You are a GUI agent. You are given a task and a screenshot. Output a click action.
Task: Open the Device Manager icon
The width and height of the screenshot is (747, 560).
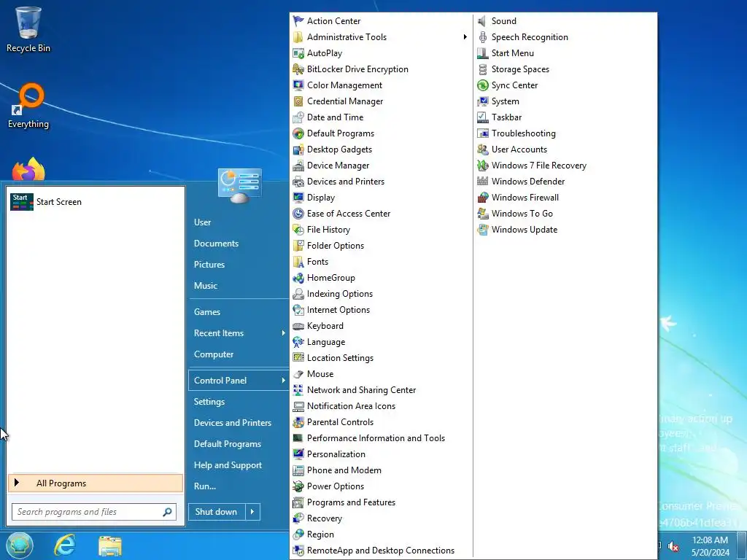[298, 166]
